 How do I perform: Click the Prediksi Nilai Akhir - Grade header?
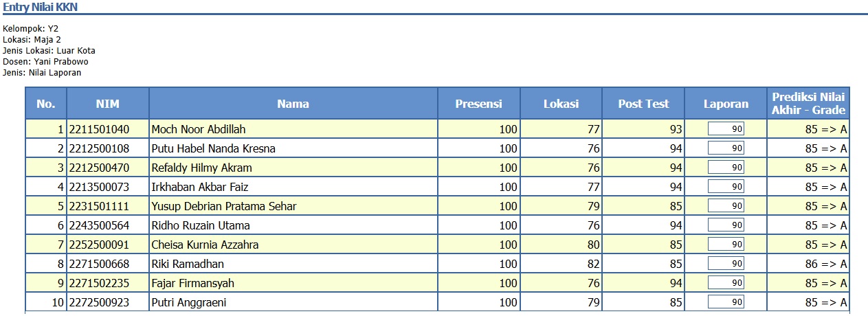click(x=808, y=104)
